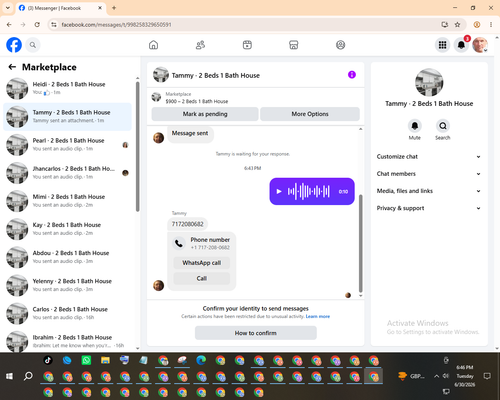
Task: Mute the conversation with the bell icon
Action: (415, 126)
